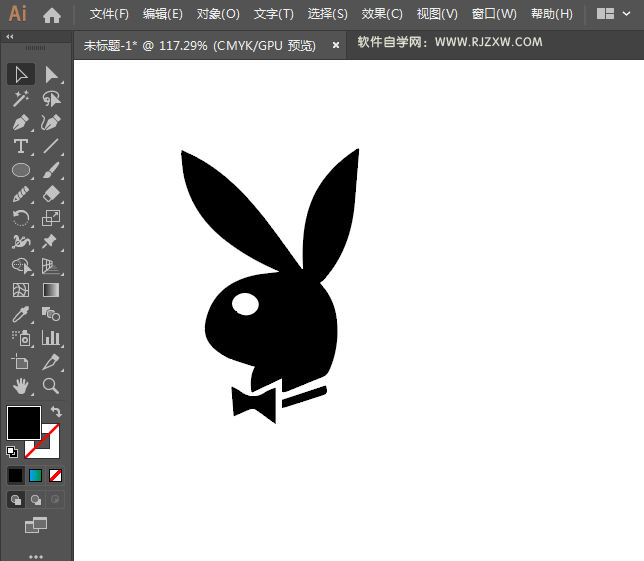Click the rabbit's white eye

point(245,304)
